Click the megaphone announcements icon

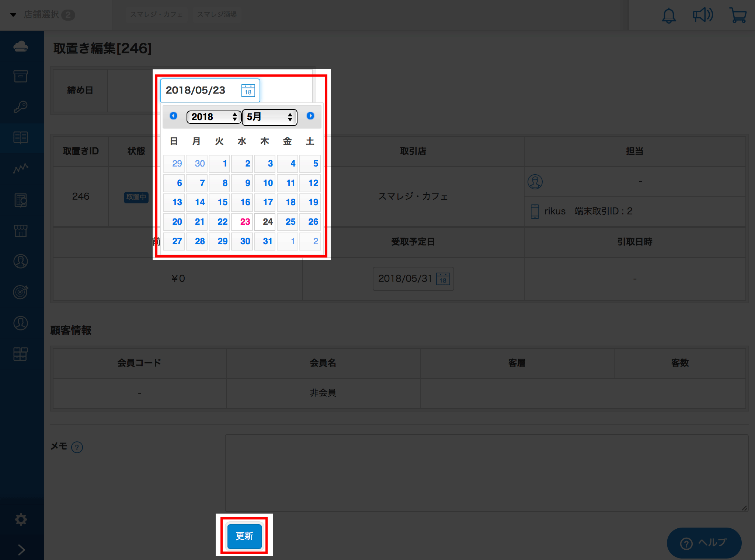[x=703, y=15]
